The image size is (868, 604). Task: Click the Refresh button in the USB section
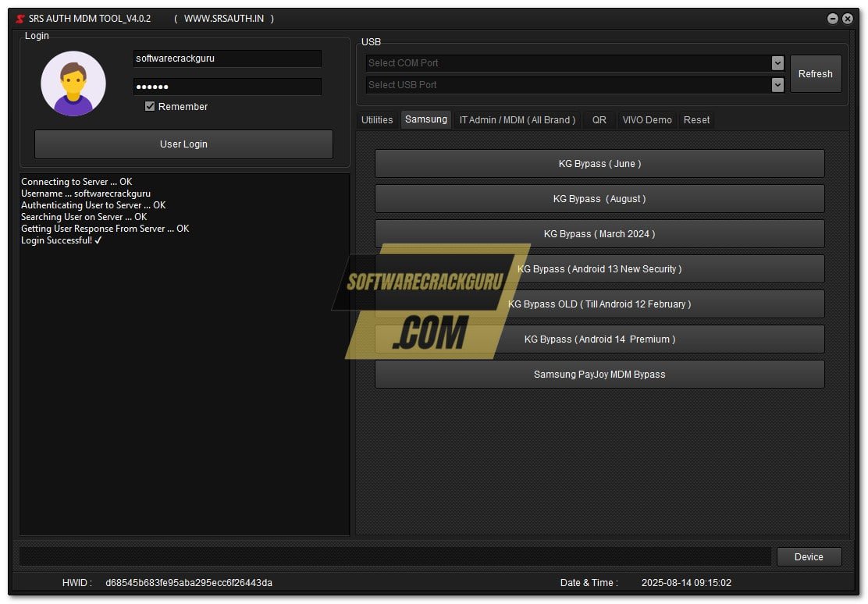pyautogui.click(x=816, y=73)
